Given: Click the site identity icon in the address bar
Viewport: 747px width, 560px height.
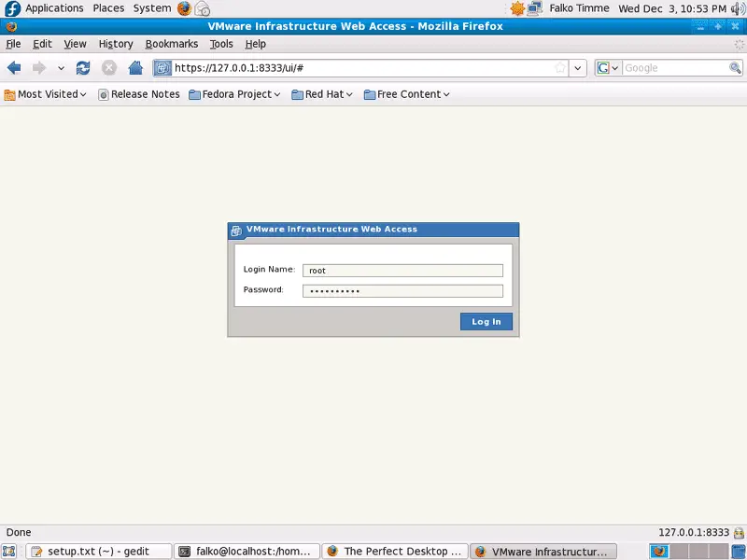Looking at the screenshot, I should click(x=162, y=68).
